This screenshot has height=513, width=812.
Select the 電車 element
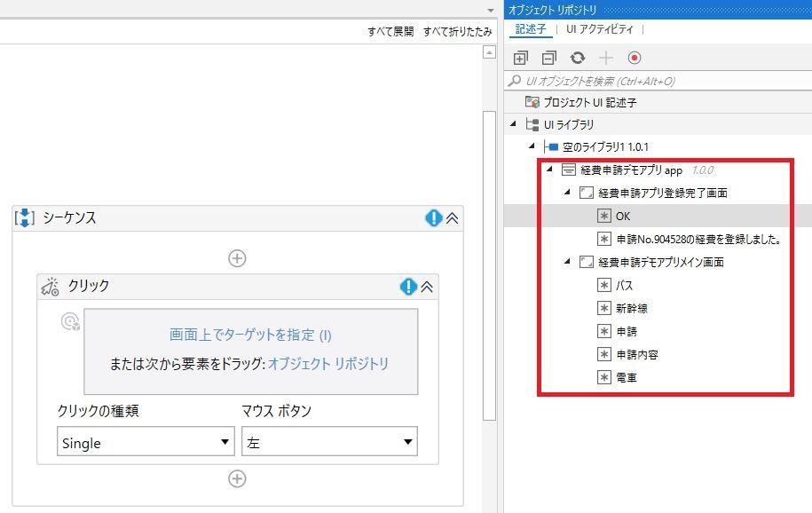pyautogui.click(x=627, y=377)
